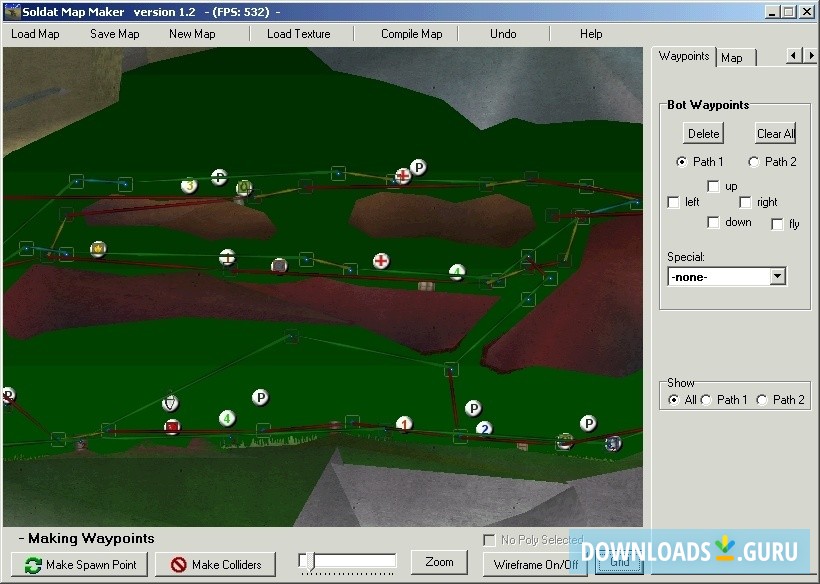This screenshot has width=820, height=584.
Task: Click the 'Bot Waypoints' group label
Action: [x=708, y=105]
